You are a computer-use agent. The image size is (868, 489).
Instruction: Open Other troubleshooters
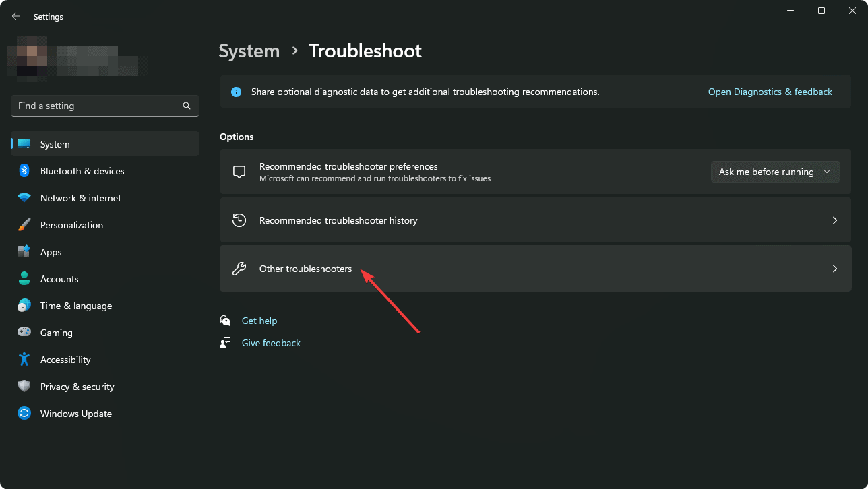tap(535, 269)
